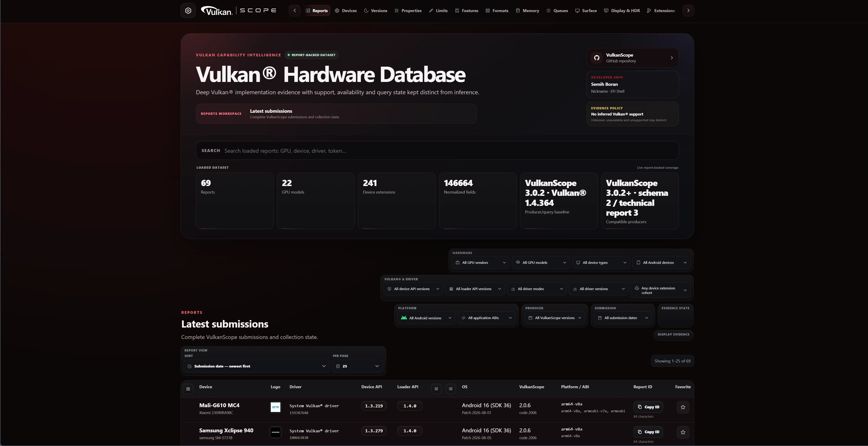Expand the All GPU models dropdown
This screenshot has width=868, height=446.
(541, 262)
